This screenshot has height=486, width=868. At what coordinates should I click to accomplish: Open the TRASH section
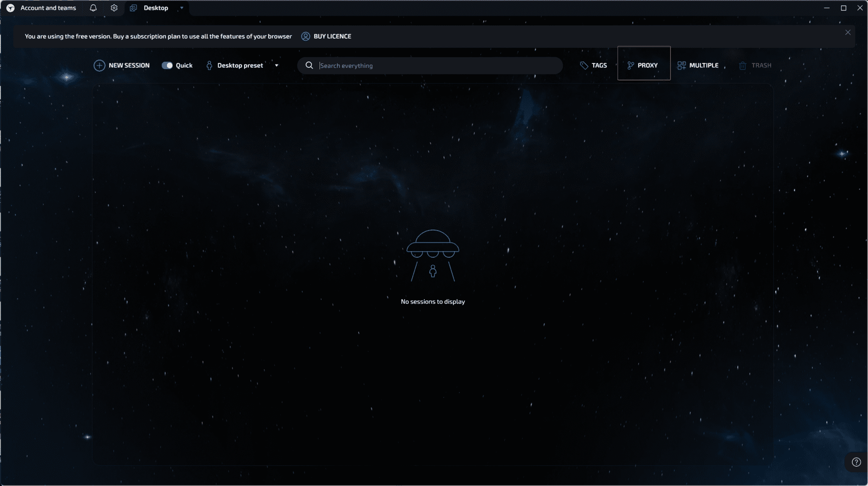coord(755,65)
